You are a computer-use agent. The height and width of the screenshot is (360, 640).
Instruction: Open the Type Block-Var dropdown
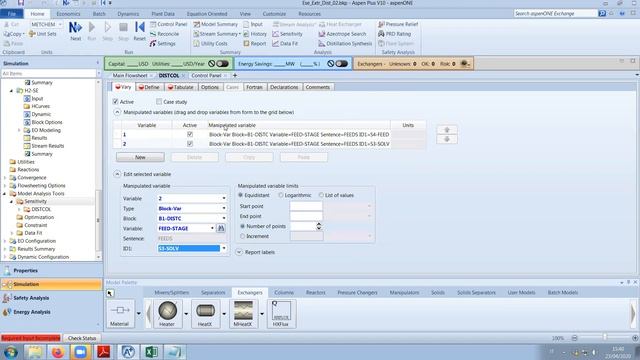[x=224, y=208]
